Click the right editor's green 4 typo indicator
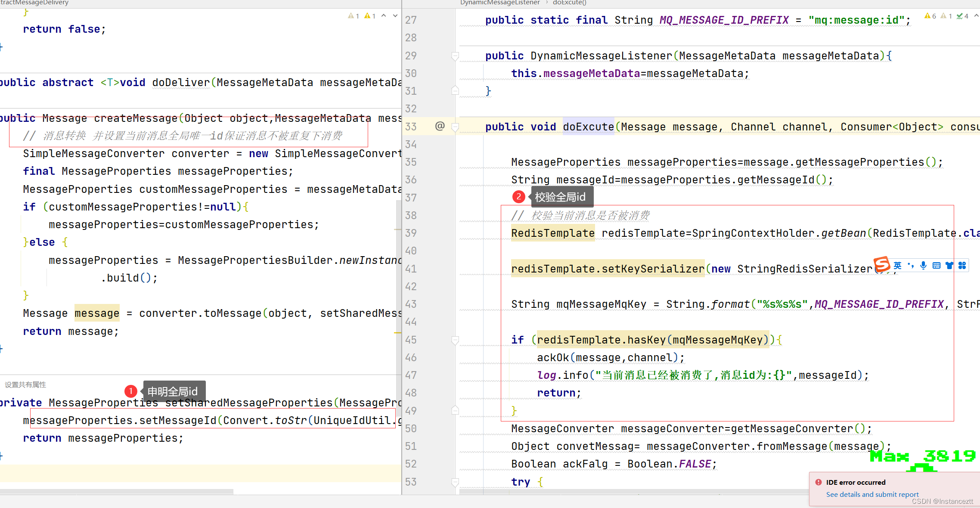 (x=963, y=16)
